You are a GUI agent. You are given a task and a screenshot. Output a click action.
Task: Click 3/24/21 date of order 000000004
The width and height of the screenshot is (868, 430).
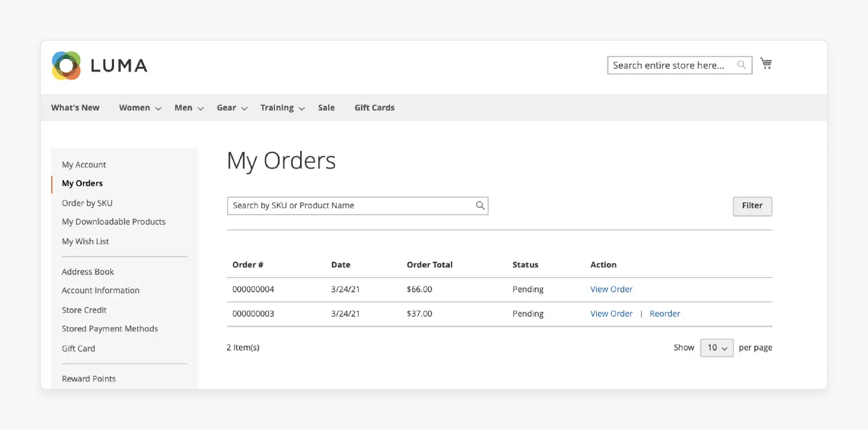(x=345, y=289)
